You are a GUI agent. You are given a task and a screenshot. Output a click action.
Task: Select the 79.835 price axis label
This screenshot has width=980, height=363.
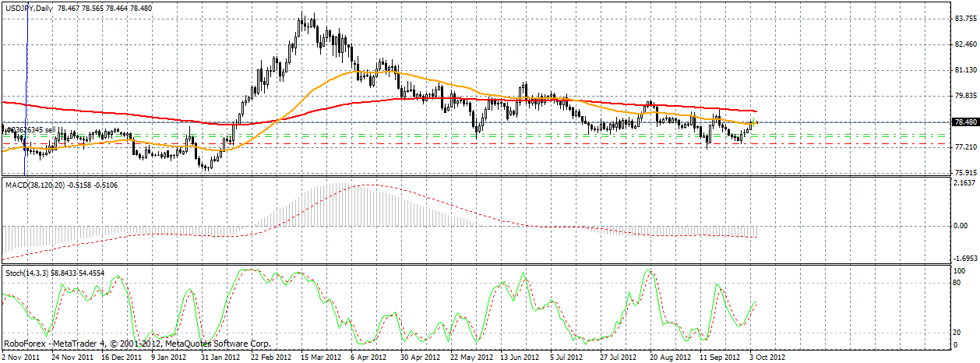(x=964, y=96)
